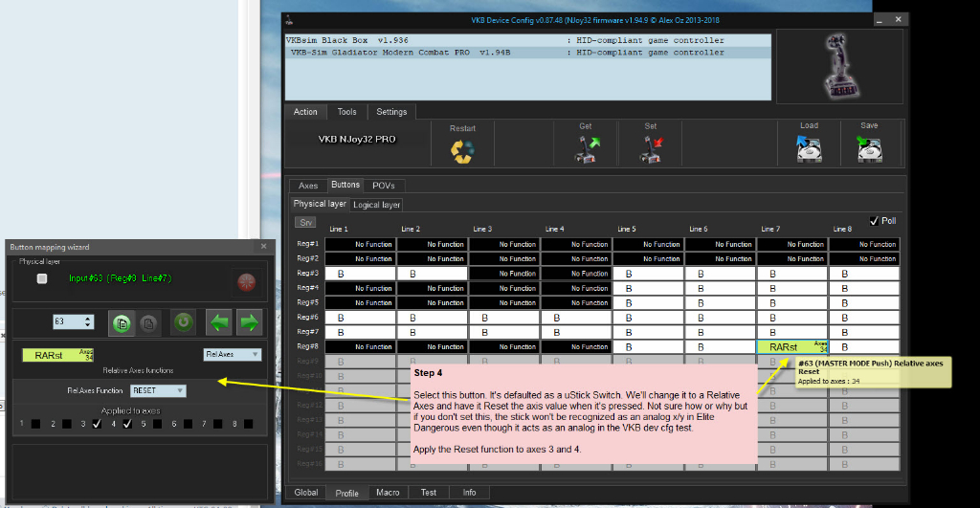Enable applied axis 5 checkbox
Image resolution: width=980 pixels, height=508 pixels.
(158, 424)
